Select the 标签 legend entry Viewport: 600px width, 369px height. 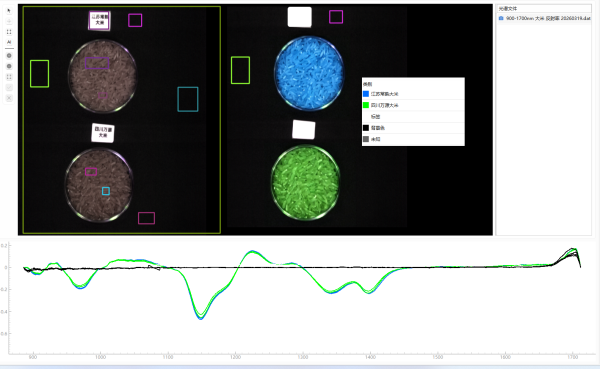[x=375, y=116]
